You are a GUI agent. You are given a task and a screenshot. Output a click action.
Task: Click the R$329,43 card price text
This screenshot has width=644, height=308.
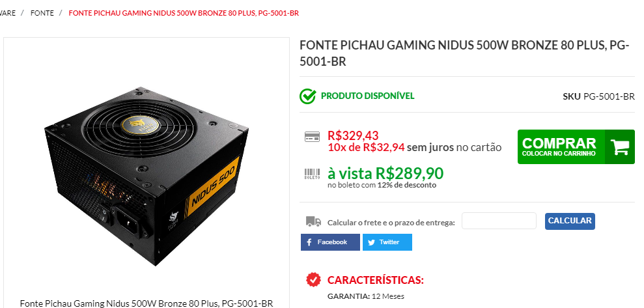(x=353, y=135)
